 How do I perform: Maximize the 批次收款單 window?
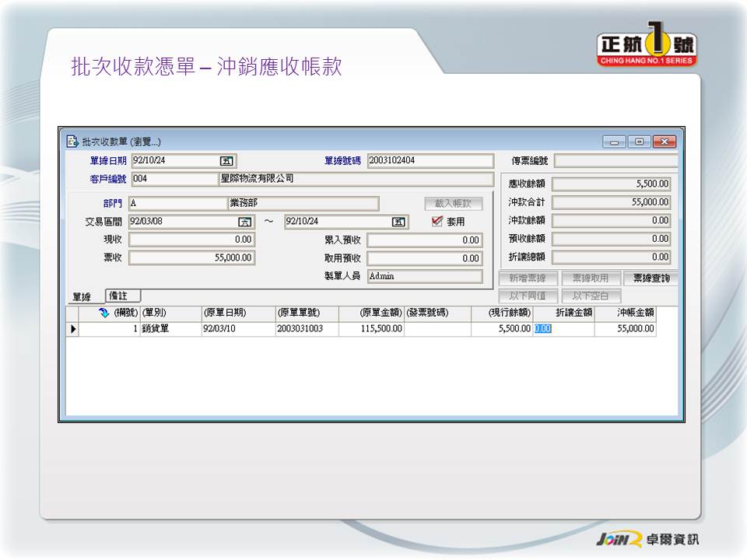coord(640,142)
